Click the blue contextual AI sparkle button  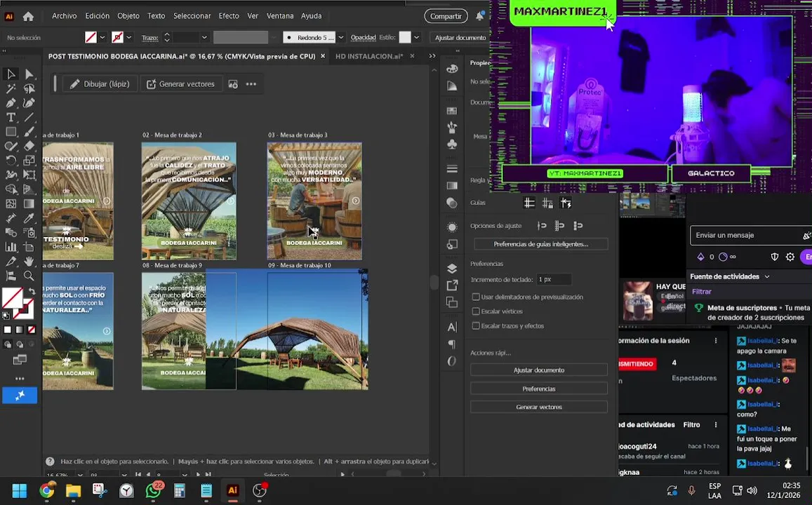click(20, 396)
